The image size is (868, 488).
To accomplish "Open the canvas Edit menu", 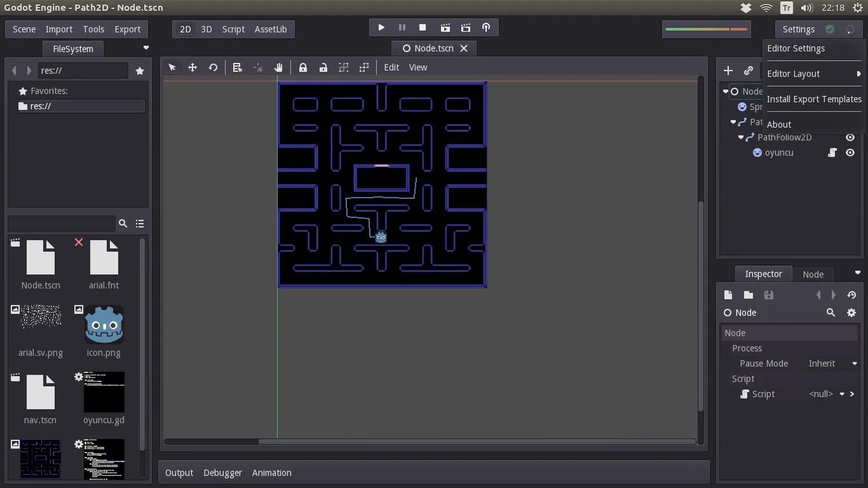I will (x=391, y=67).
